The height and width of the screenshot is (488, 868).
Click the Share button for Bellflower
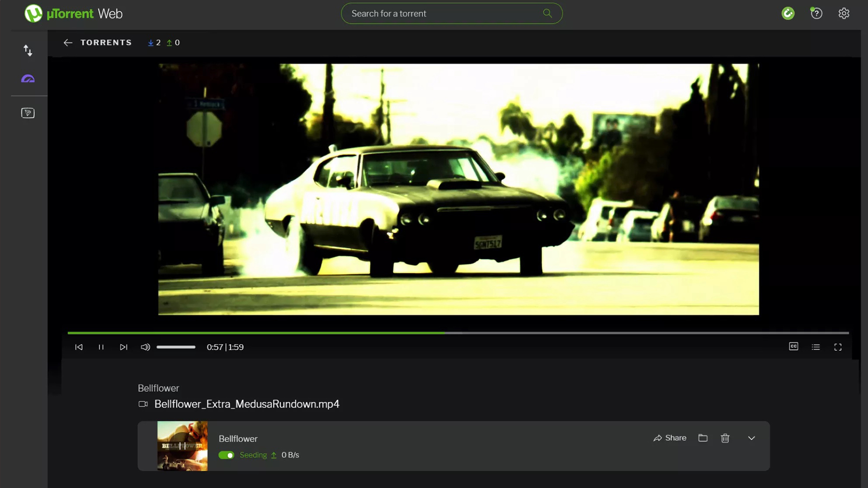pos(669,438)
